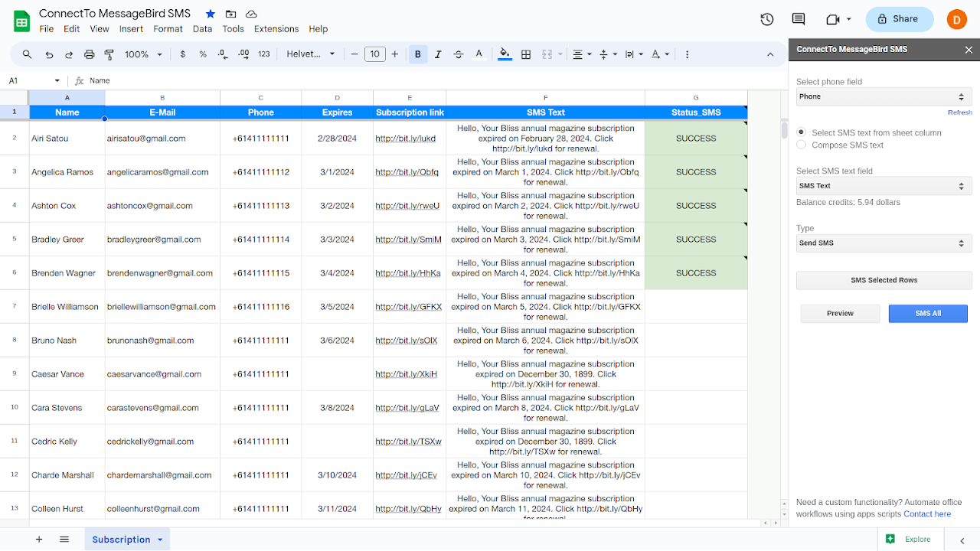Open the Google account avatar
The image size is (980, 551).
click(x=957, y=19)
